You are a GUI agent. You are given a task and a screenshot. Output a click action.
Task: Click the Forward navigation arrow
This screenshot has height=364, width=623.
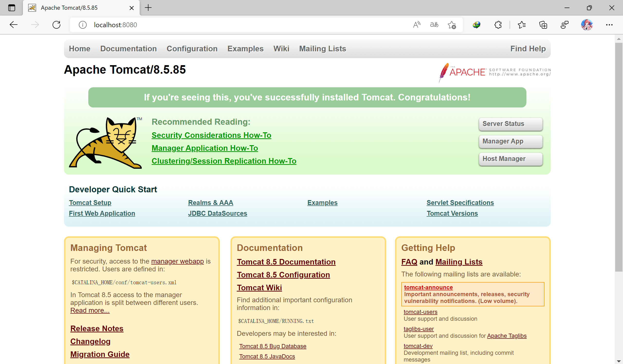tap(35, 25)
